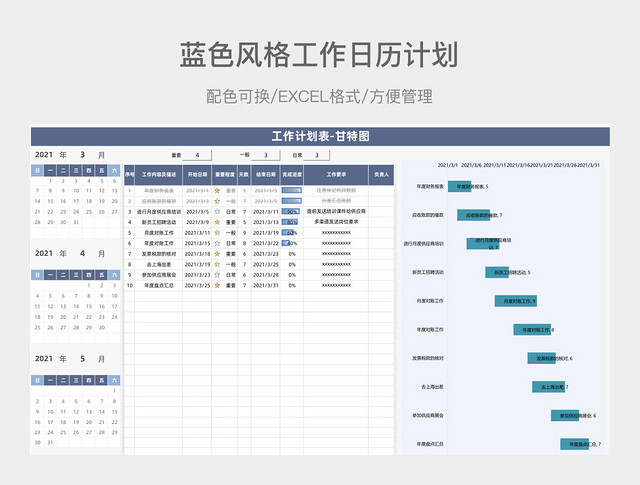The height and width of the screenshot is (485, 640).
Task: Click the 月度对账工作 axis label on Gantt chart
Action: click(x=430, y=301)
